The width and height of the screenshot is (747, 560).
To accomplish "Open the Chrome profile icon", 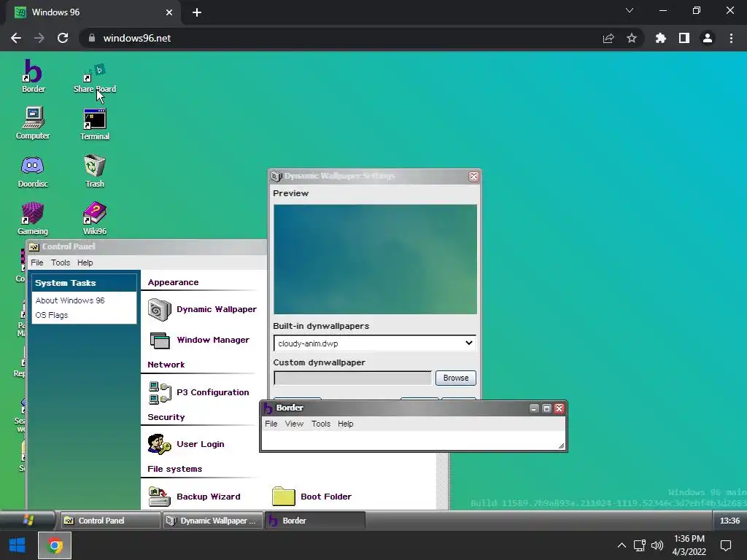I will (708, 38).
